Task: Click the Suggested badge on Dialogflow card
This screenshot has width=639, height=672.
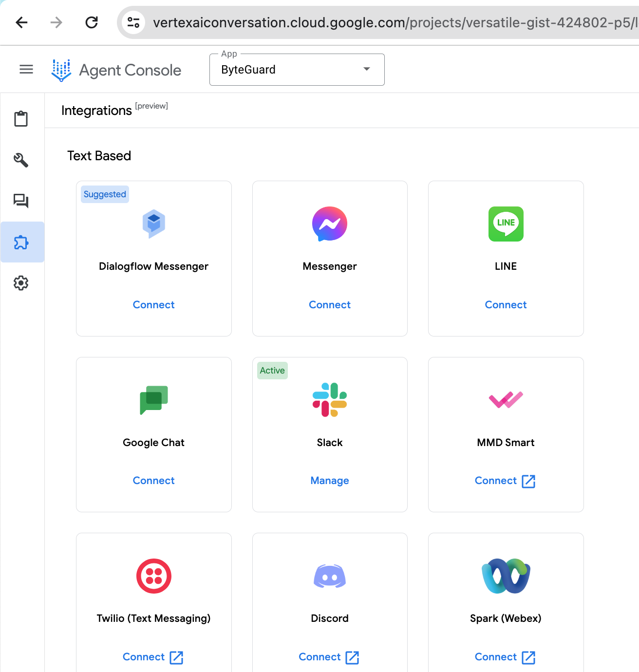Action: coord(105,194)
